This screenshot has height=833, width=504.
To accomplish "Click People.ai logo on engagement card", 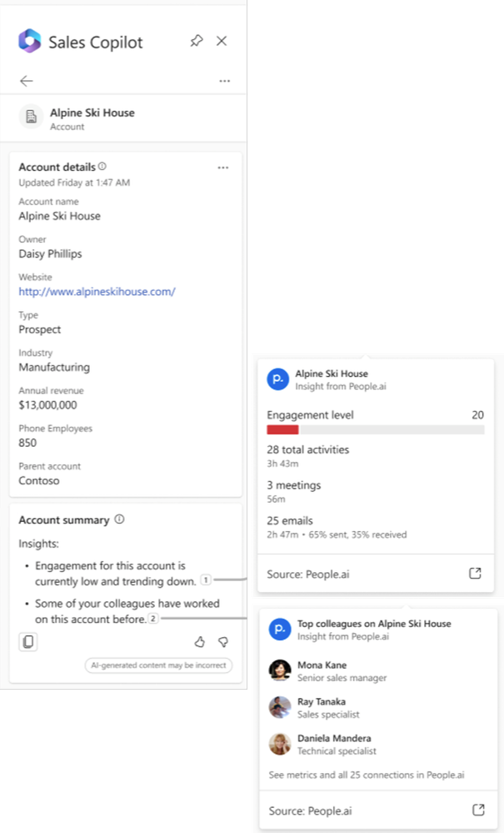I will pyautogui.click(x=278, y=379).
